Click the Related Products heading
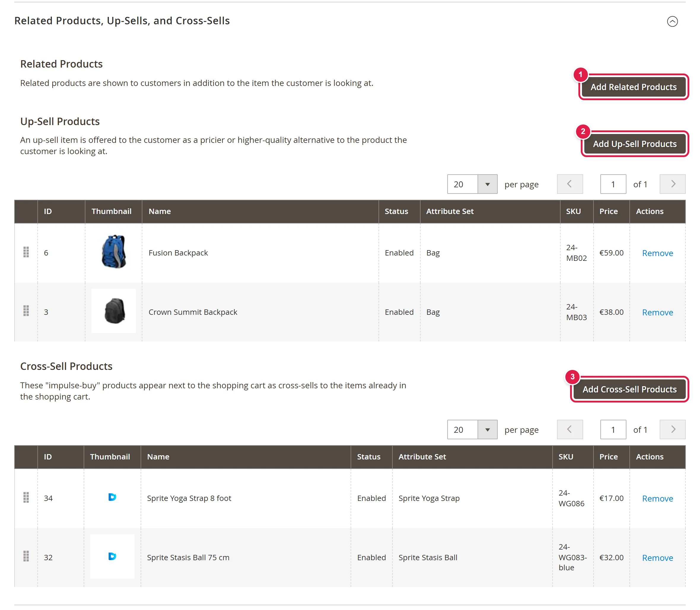 point(61,64)
